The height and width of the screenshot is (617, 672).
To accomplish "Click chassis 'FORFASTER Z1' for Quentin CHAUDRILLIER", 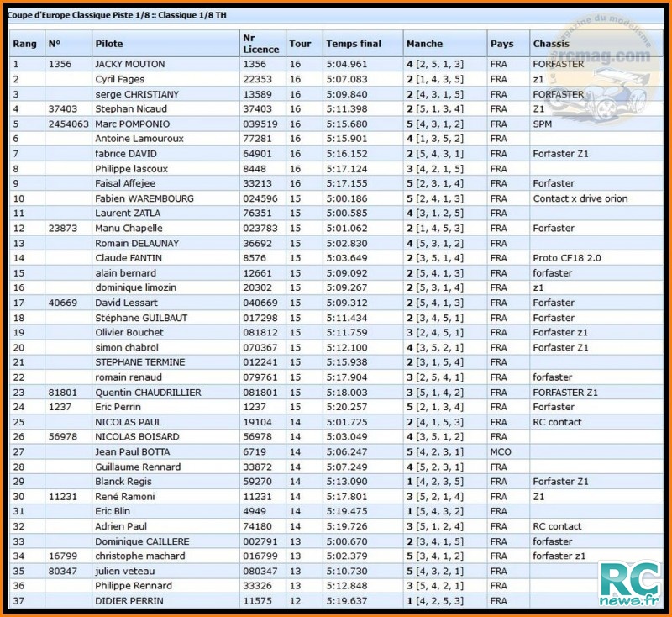I will pyautogui.click(x=565, y=393).
